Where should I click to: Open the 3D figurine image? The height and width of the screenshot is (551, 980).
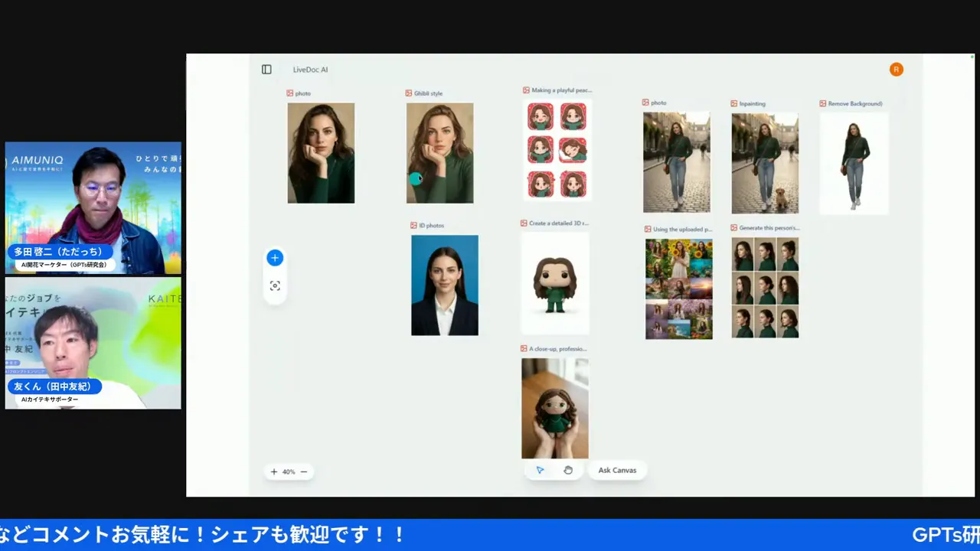point(554,283)
